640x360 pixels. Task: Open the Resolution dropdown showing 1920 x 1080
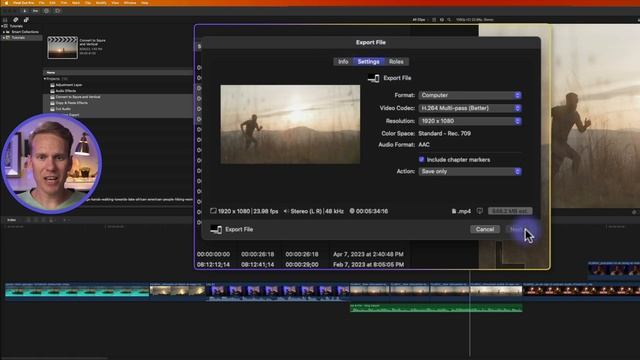[470, 121]
